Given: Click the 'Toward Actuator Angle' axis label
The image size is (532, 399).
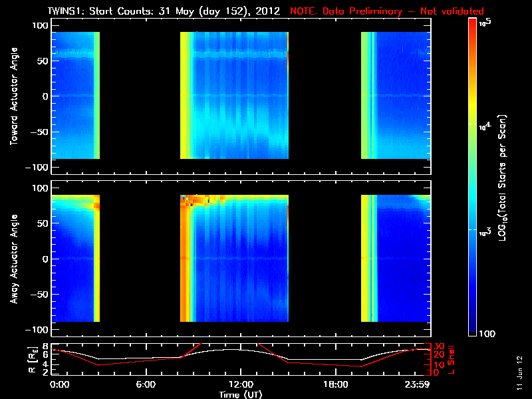Looking at the screenshot, I should 14,96.
